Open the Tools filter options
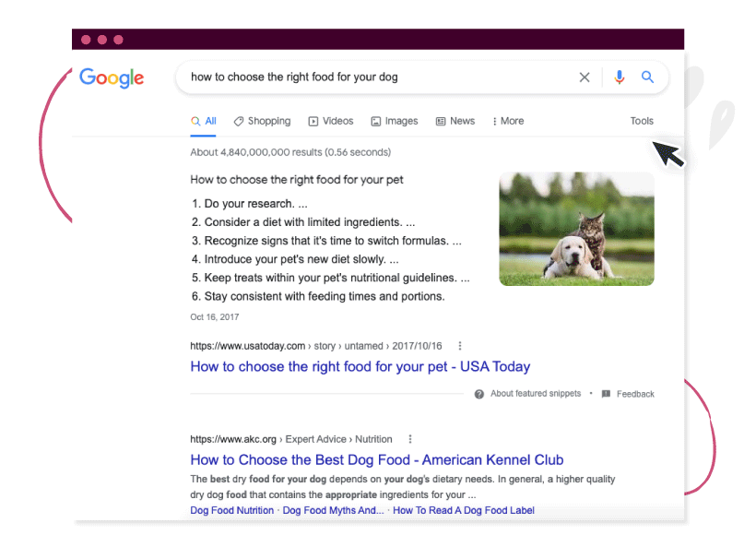The height and width of the screenshot is (547, 756). [x=642, y=121]
